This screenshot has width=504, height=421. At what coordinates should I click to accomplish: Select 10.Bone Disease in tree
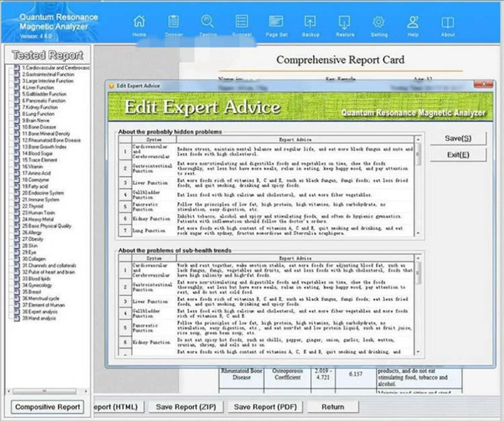[39, 127]
